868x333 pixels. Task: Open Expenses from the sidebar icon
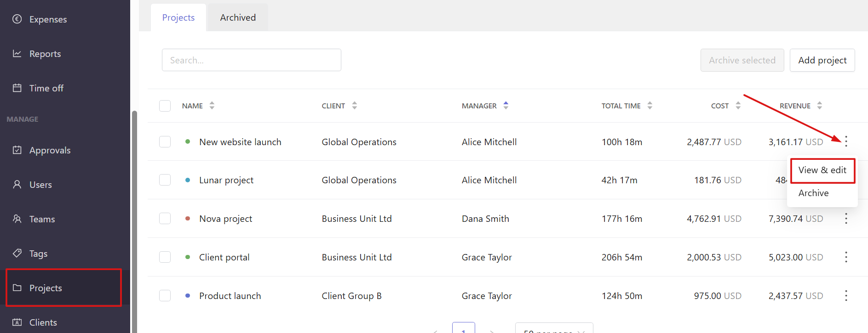pos(17,19)
